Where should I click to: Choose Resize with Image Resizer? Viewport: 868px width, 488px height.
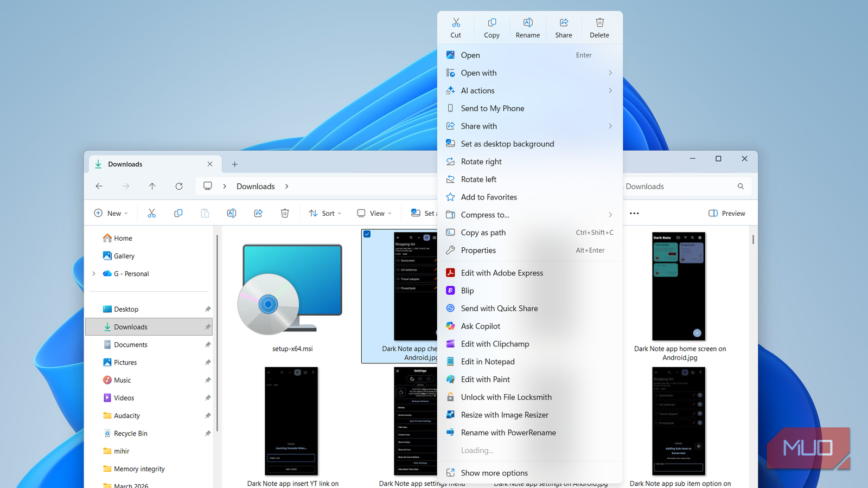click(x=530, y=415)
